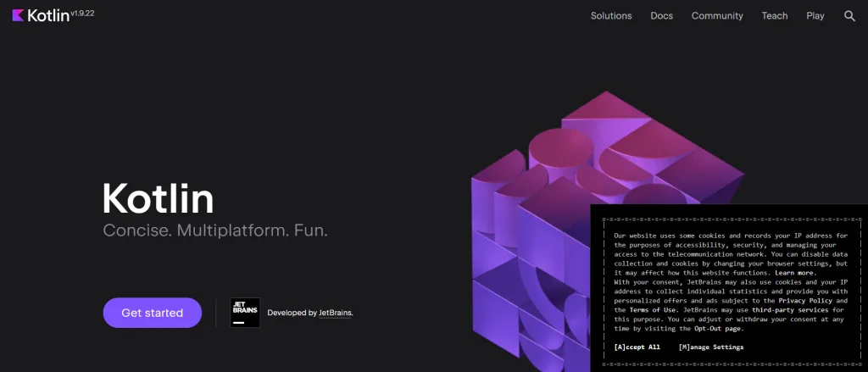Screen dimensions: 868x372
Task: Visit the Opt-Out page link
Action: [719, 328]
